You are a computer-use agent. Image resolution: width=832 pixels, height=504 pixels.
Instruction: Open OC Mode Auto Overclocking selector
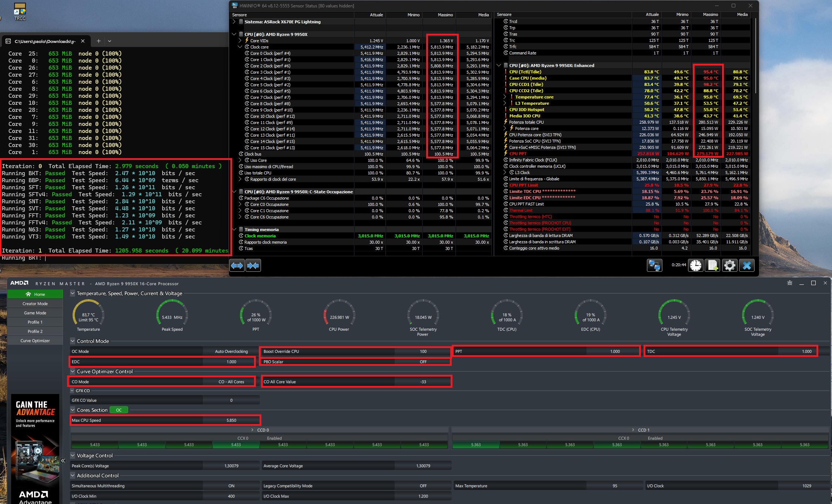pyautogui.click(x=231, y=351)
